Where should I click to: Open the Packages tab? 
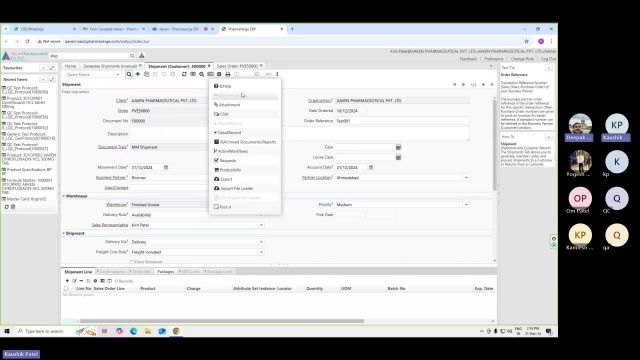[165, 272]
